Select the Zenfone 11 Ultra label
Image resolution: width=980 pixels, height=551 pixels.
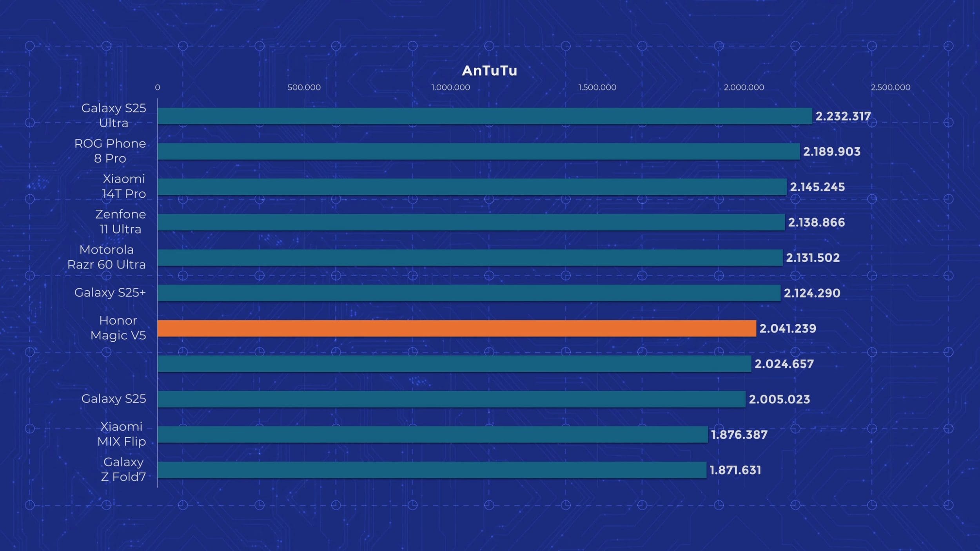pyautogui.click(x=120, y=222)
